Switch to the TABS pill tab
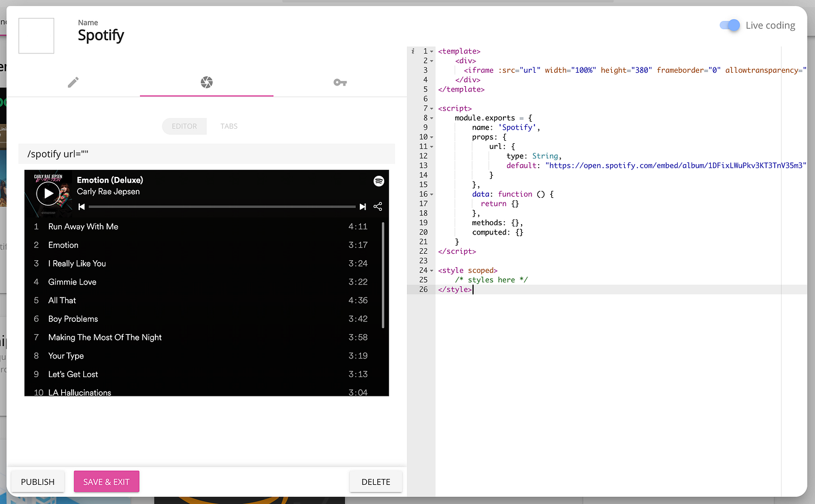Screen dimensions: 815x504 point(229,126)
